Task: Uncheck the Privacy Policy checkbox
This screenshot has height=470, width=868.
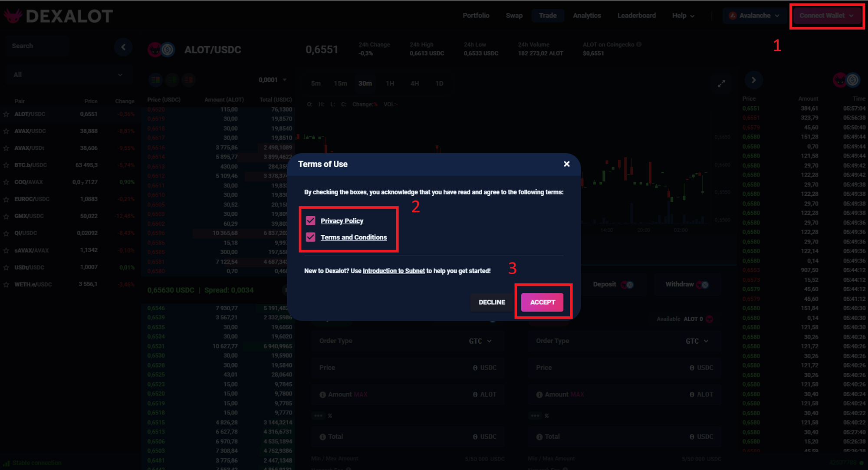Action: 311,220
